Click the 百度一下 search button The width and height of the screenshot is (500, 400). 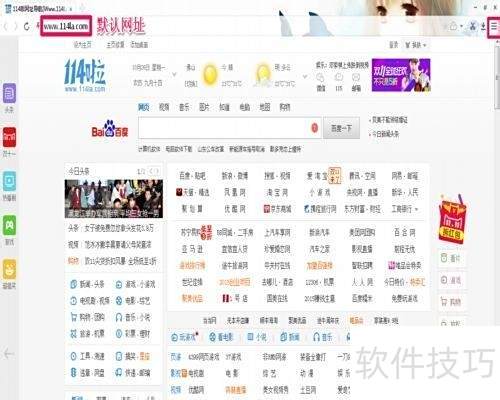[x=341, y=128]
